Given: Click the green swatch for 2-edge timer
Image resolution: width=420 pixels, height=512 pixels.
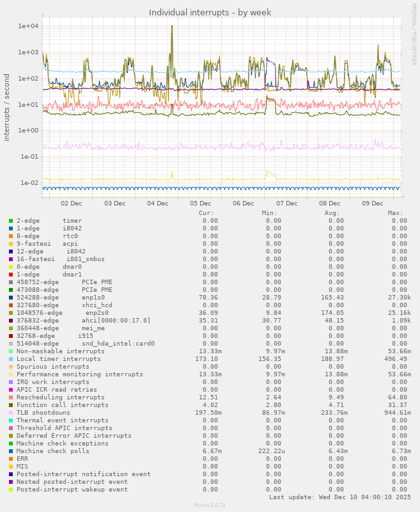Looking at the screenshot, I should 11,220.
